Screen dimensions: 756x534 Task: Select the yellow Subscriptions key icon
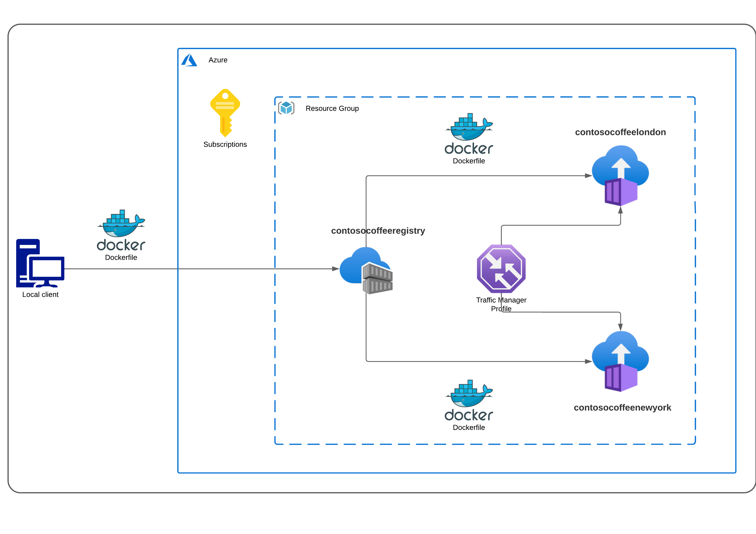pyautogui.click(x=225, y=112)
